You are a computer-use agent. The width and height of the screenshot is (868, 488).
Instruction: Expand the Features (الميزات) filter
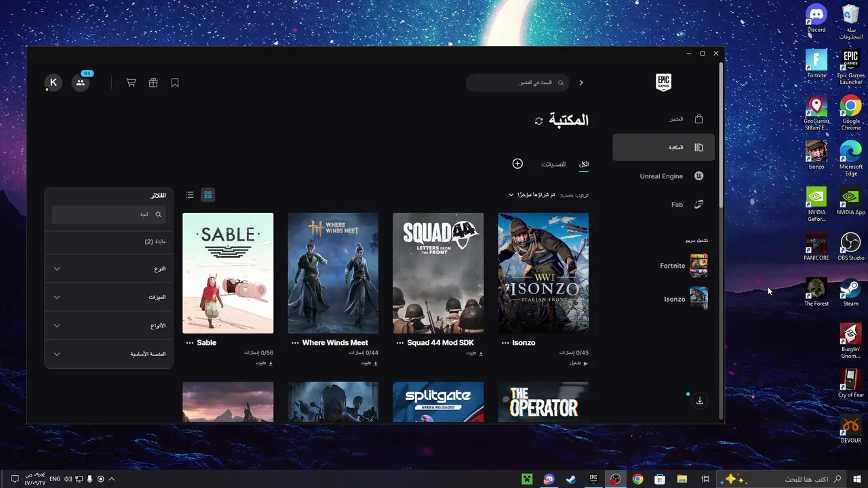click(x=108, y=298)
